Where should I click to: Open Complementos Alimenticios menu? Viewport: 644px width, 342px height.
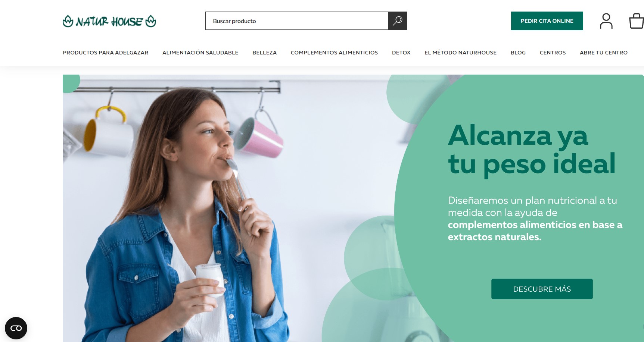(x=334, y=53)
